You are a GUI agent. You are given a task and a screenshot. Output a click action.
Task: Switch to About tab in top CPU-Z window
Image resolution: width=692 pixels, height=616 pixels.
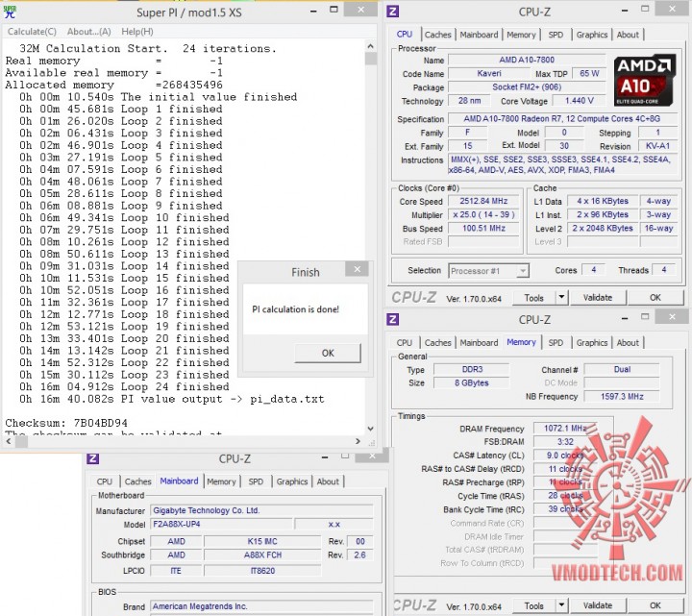[628, 35]
